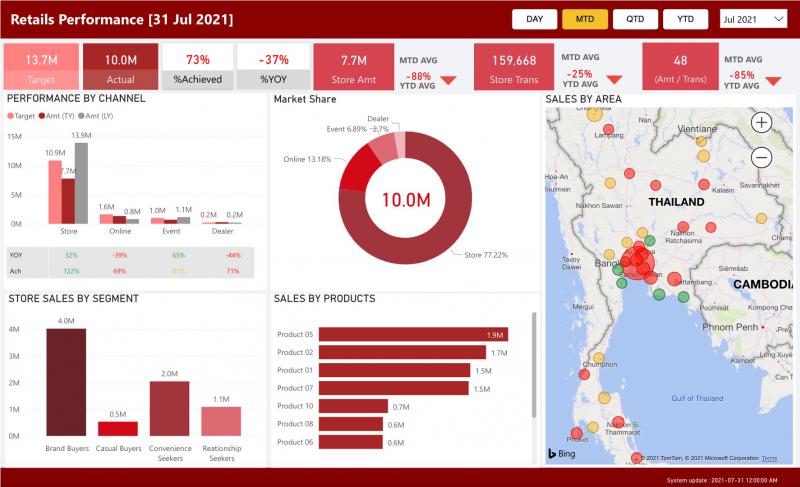Select the Product 02 bar

(402, 352)
